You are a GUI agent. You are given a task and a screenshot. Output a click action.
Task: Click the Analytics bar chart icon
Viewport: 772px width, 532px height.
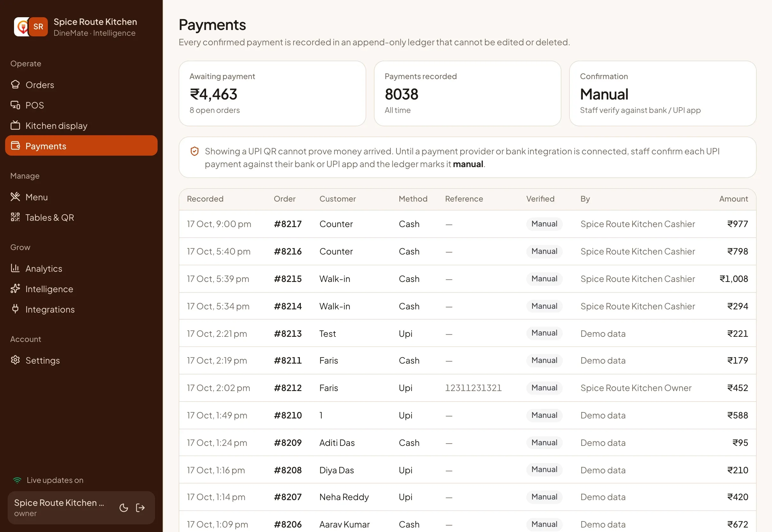pyautogui.click(x=15, y=268)
